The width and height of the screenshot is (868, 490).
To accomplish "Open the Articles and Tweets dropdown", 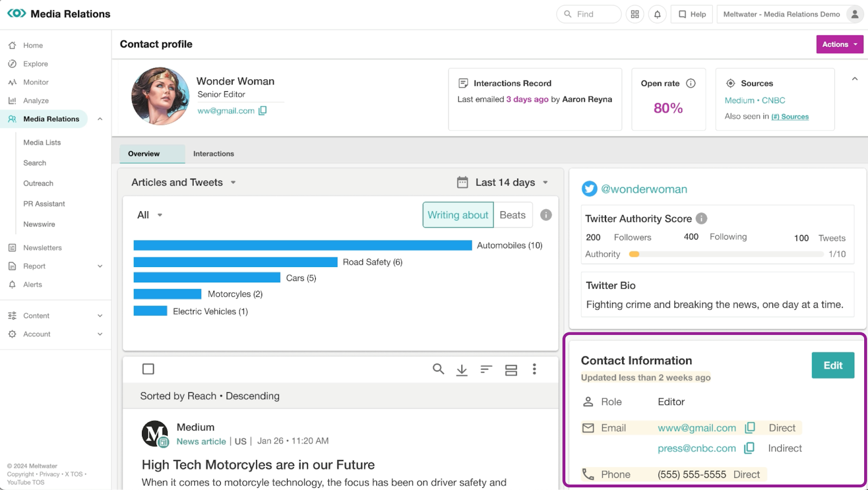I will pos(183,182).
